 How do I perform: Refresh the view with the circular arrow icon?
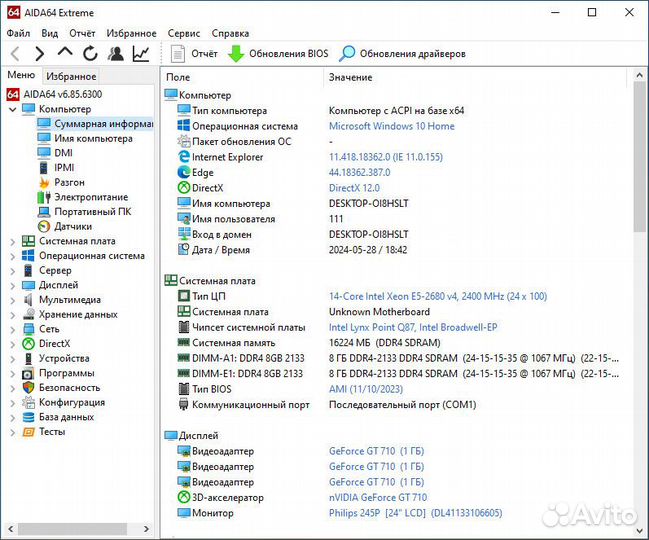click(90, 54)
